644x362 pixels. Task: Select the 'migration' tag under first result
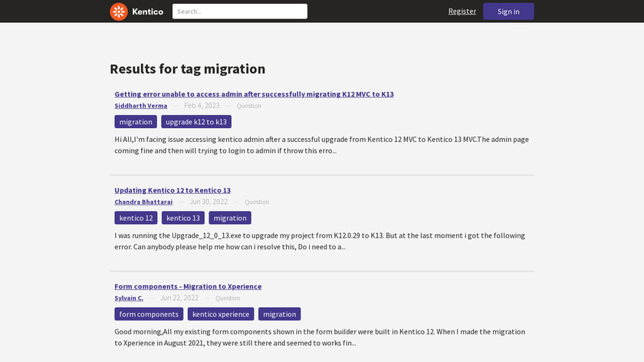136,122
